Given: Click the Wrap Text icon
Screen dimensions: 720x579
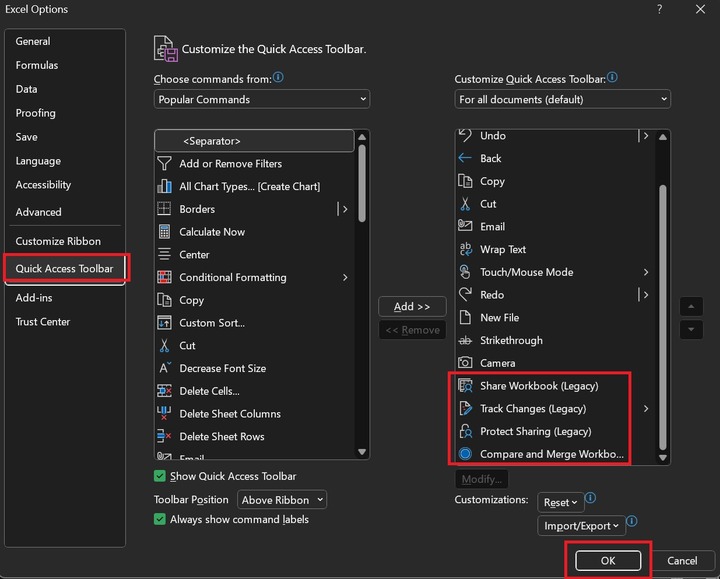Looking at the screenshot, I should [464, 250].
